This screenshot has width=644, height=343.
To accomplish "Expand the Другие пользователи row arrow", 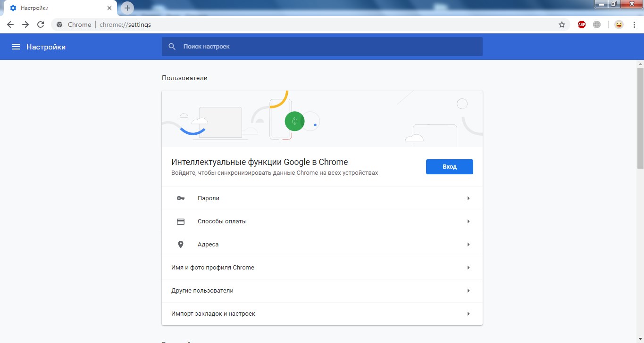I will pyautogui.click(x=468, y=291).
